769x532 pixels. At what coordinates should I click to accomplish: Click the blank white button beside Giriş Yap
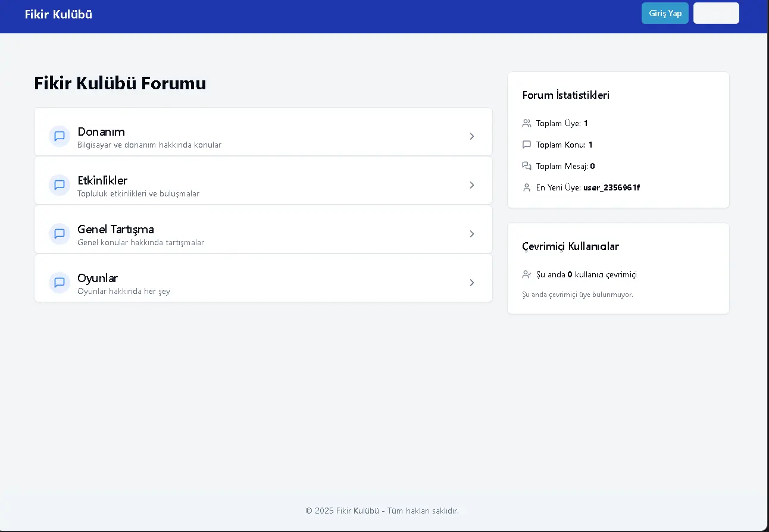[x=716, y=13]
